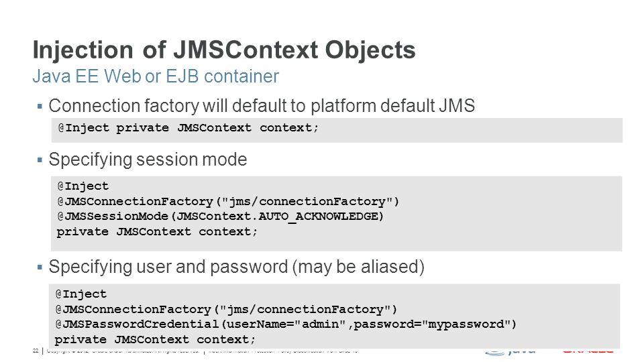Screen dimensions: 644x362
Task: Click the slide number 22 in footer
Action: point(36,351)
